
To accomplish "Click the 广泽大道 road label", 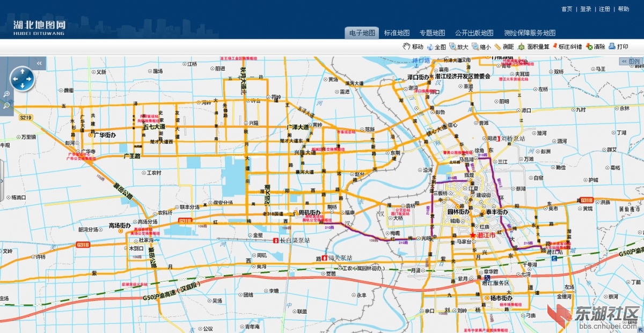I will pos(298,127).
